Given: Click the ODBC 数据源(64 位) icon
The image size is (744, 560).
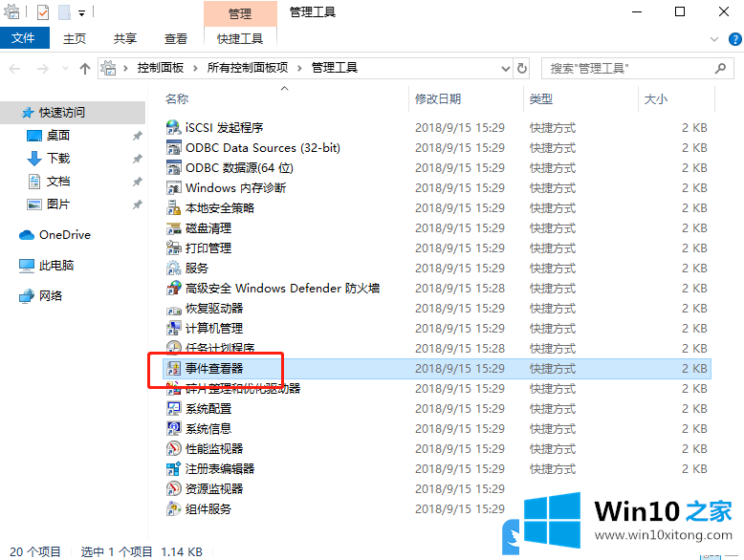Looking at the screenshot, I should [174, 167].
